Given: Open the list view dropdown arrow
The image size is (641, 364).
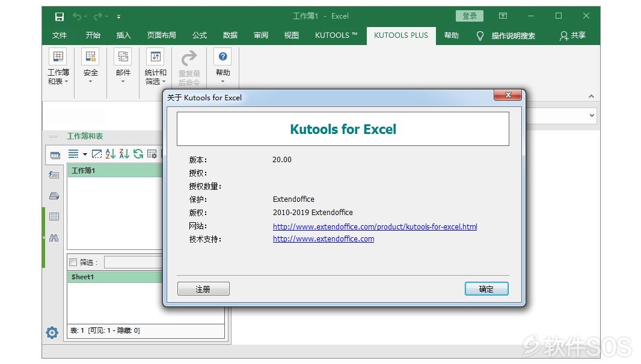Looking at the screenshot, I should point(85,154).
